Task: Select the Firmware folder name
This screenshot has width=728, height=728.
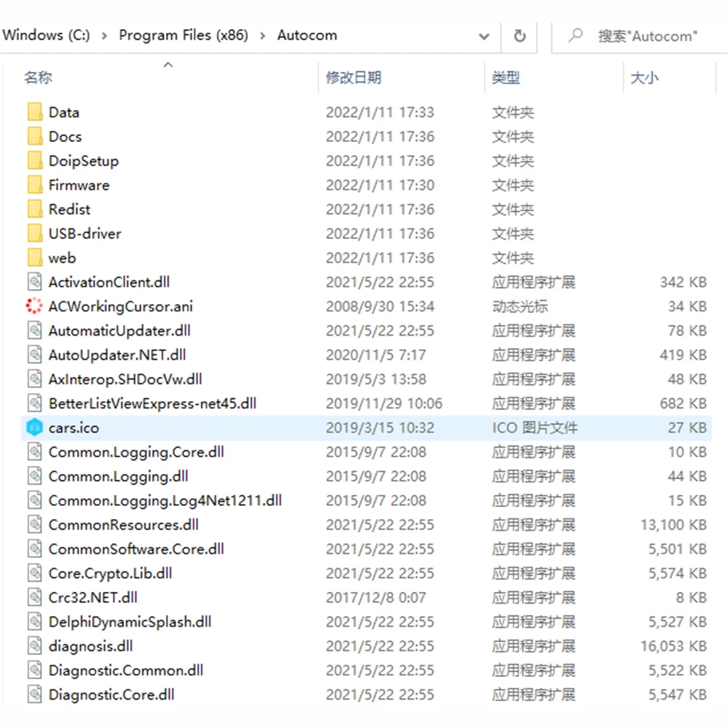Action: point(79,185)
